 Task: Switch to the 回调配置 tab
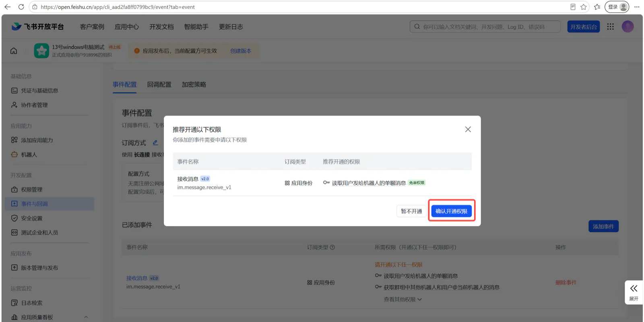[x=159, y=85]
